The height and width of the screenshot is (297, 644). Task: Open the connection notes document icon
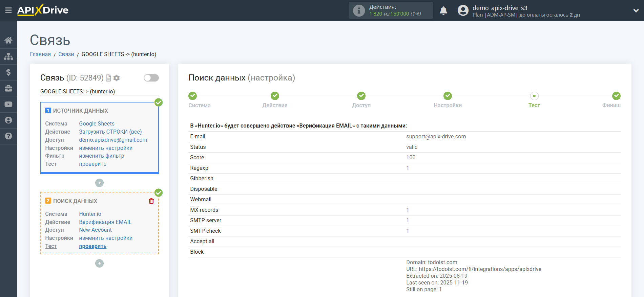pyautogui.click(x=108, y=78)
